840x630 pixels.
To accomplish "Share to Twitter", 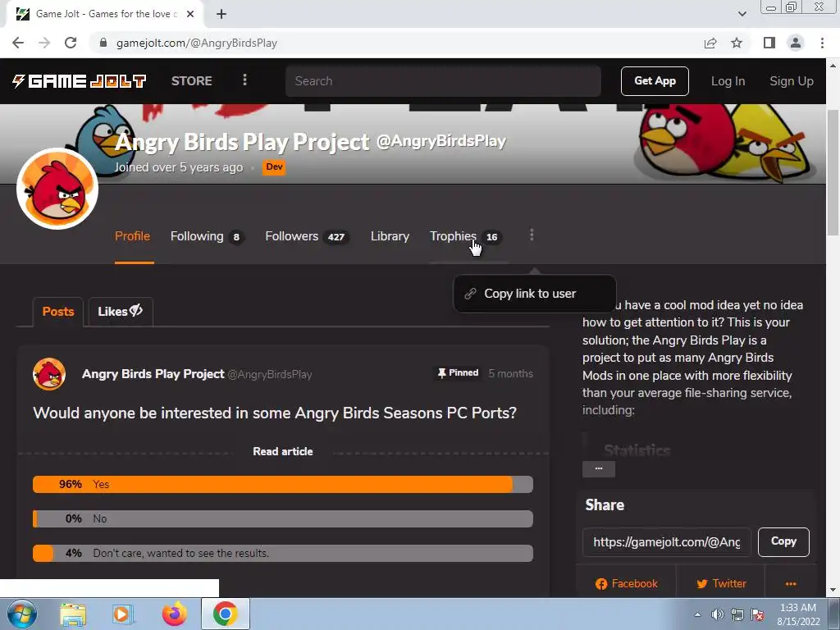I will point(721,583).
